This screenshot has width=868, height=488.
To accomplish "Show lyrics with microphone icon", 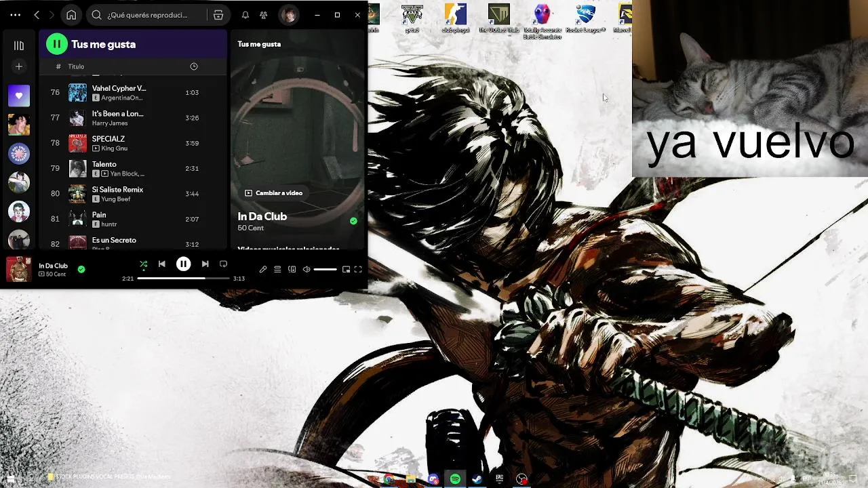I will tap(263, 269).
